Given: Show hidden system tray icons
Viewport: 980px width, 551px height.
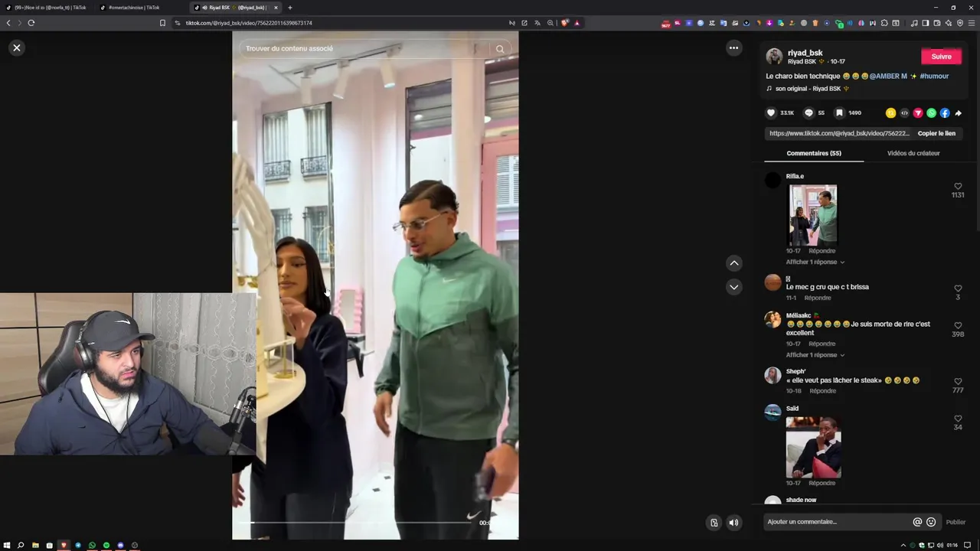Looking at the screenshot, I should 903,545.
